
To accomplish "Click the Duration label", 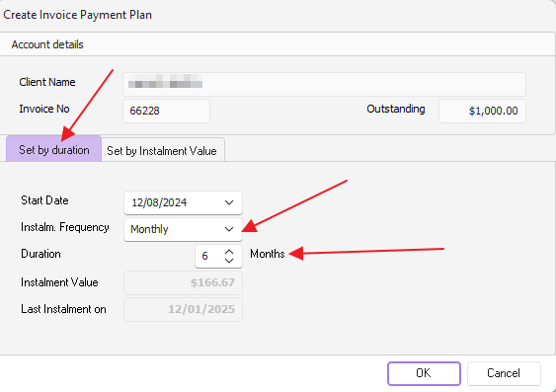I will (x=40, y=254).
